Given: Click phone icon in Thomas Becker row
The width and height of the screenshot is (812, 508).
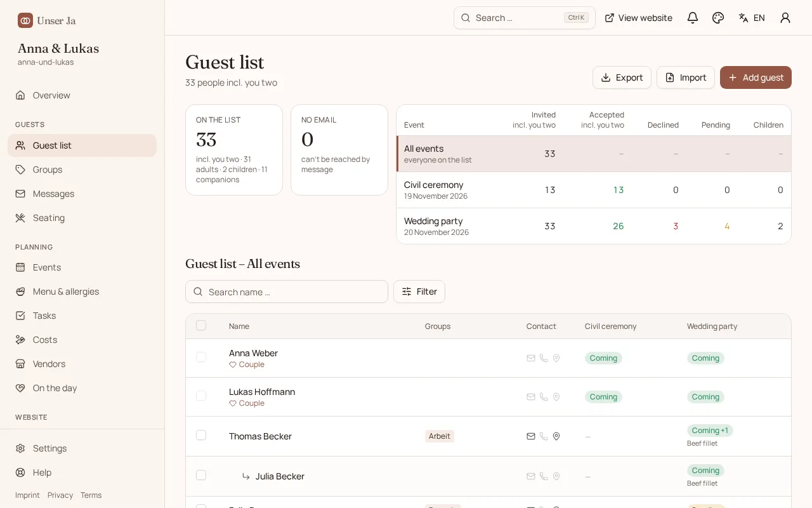Looking at the screenshot, I should click(x=544, y=436).
